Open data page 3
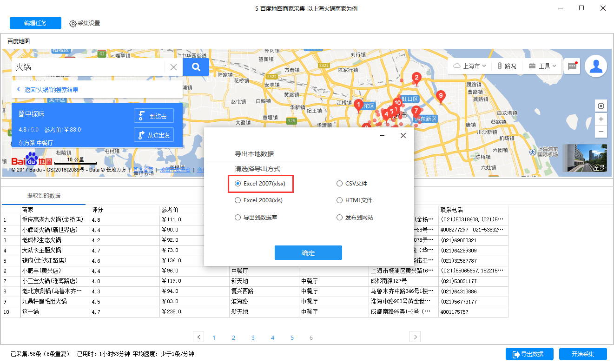Viewport: 614px width, 364px height. click(253, 338)
